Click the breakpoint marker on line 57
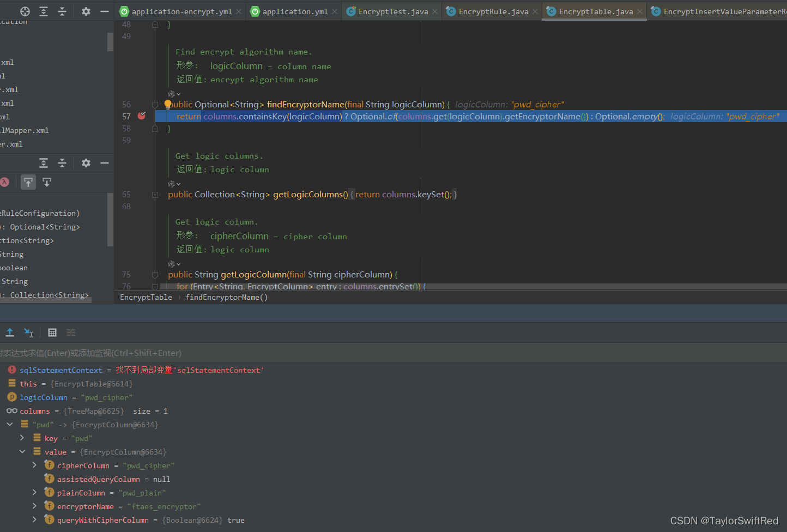This screenshot has width=787, height=532. click(x=142, y=116)
